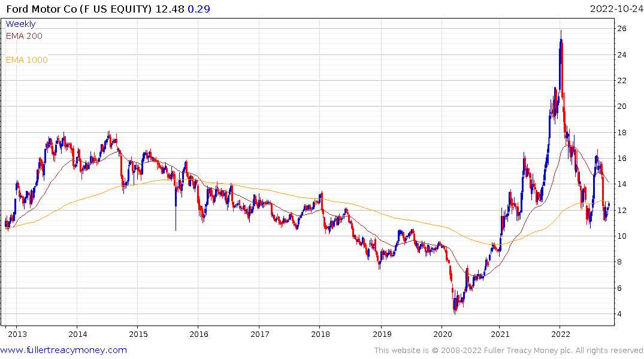This screenshot has height=359, width=644.
Task: Click the 10 price axis label
Action: point(622,236)
